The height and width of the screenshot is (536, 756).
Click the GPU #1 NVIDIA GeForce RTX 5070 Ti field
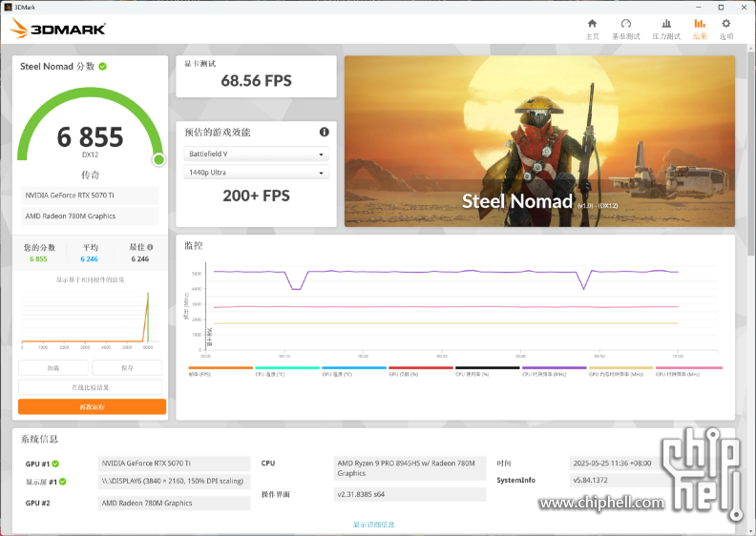[174, 464]
